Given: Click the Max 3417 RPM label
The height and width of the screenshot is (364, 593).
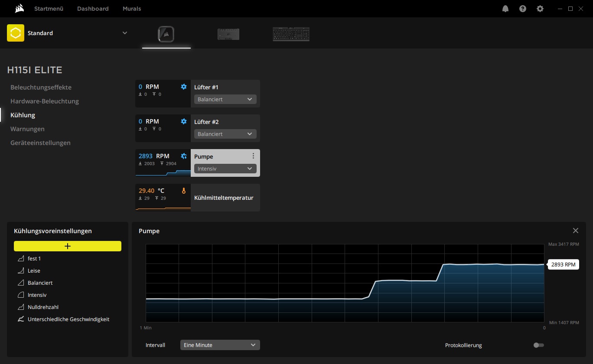Looking at the screenshot, I should tap(564, 244).
